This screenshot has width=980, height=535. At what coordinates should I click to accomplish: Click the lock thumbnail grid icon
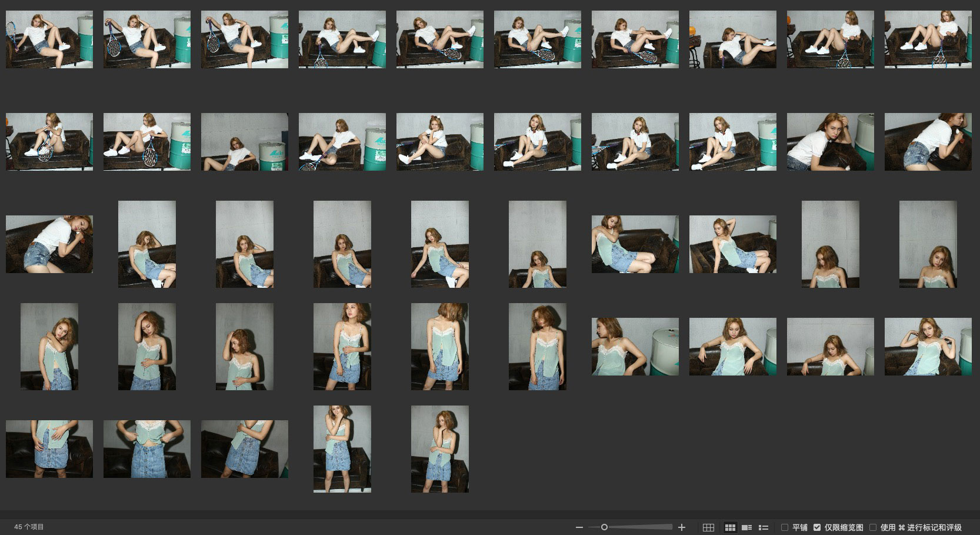coord(708,527)
